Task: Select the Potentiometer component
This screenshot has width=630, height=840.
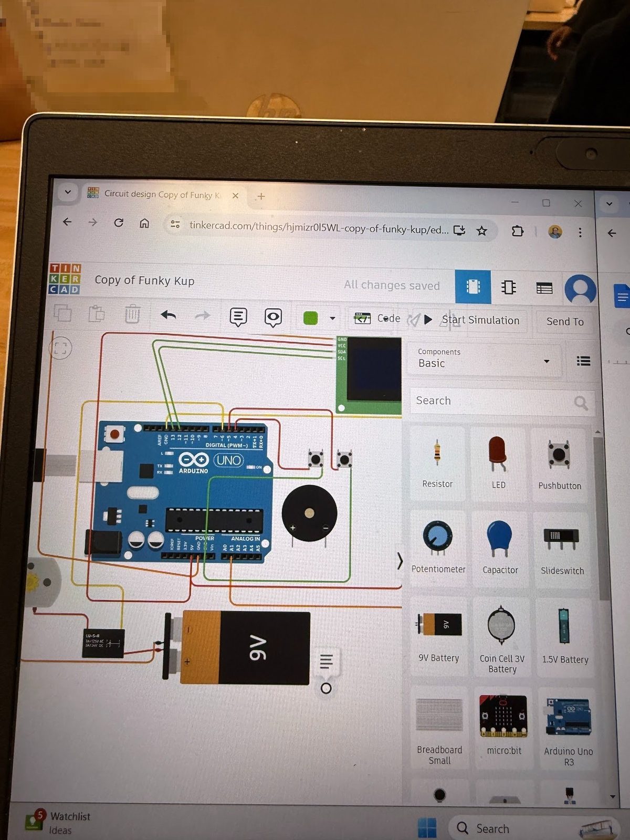Action: point(438,548)
